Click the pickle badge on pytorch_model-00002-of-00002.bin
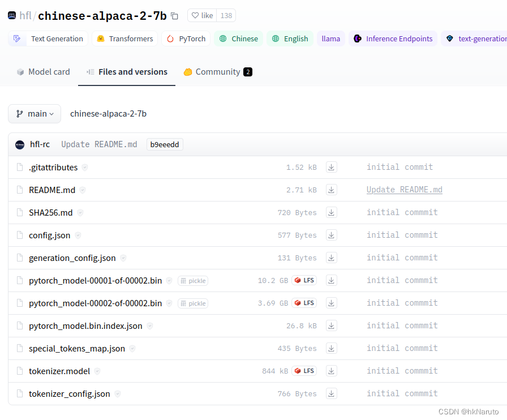The width and height of the screenshot is (507, 420). pos(192,303)
